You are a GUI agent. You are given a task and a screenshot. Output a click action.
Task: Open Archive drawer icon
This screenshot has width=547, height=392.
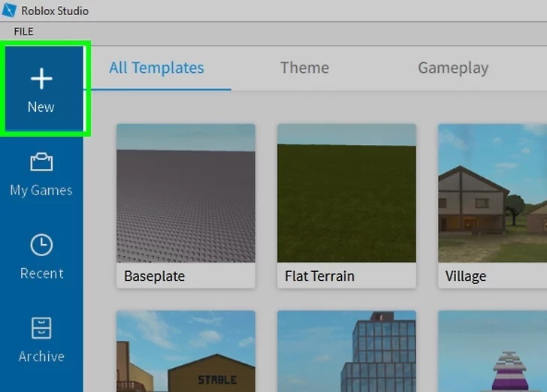tap(41, 328)
